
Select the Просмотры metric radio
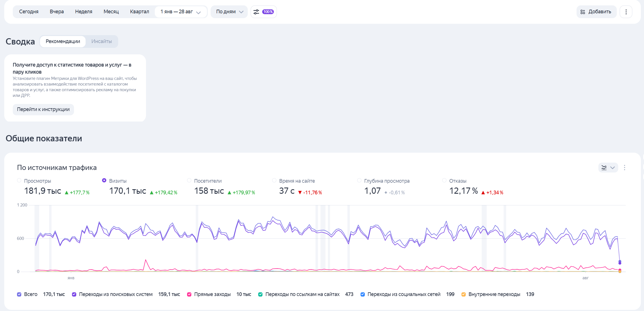tap(19, 180)
